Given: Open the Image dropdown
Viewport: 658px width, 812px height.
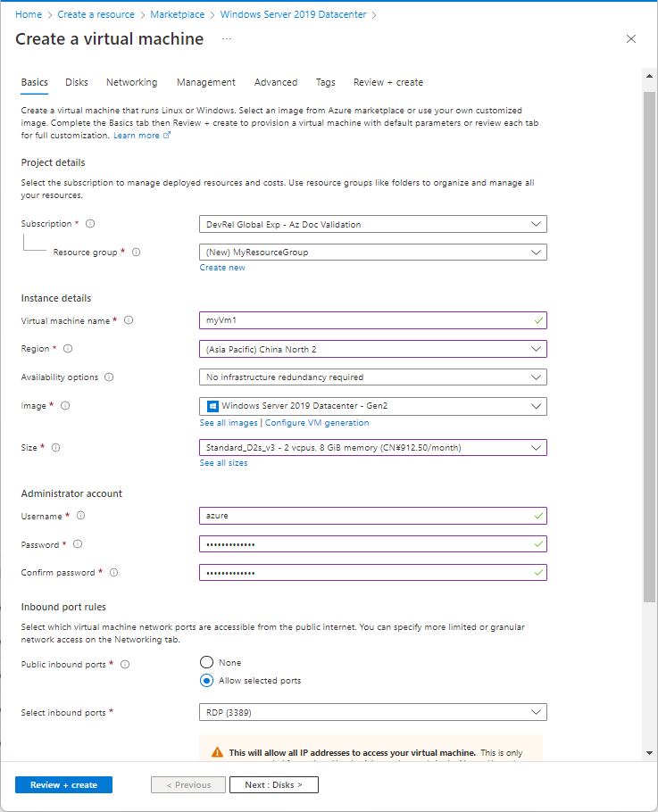Looking at the screenshot, I should (373, 406).
